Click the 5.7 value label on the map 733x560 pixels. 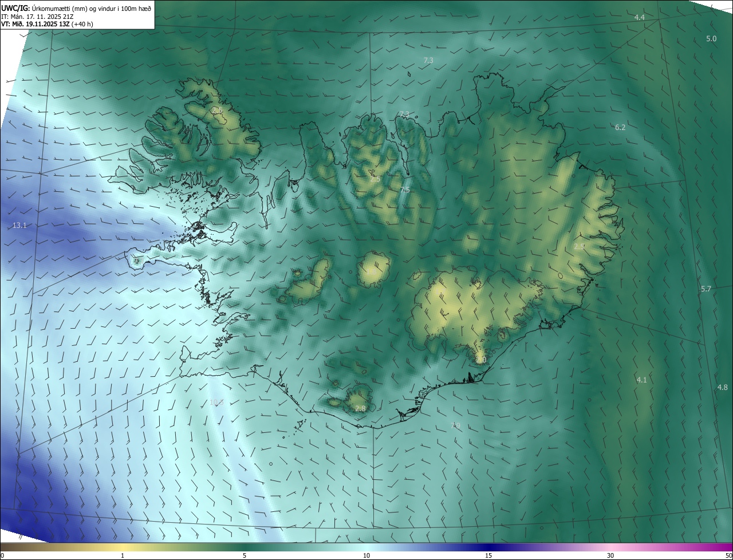(x=706, y=289)
